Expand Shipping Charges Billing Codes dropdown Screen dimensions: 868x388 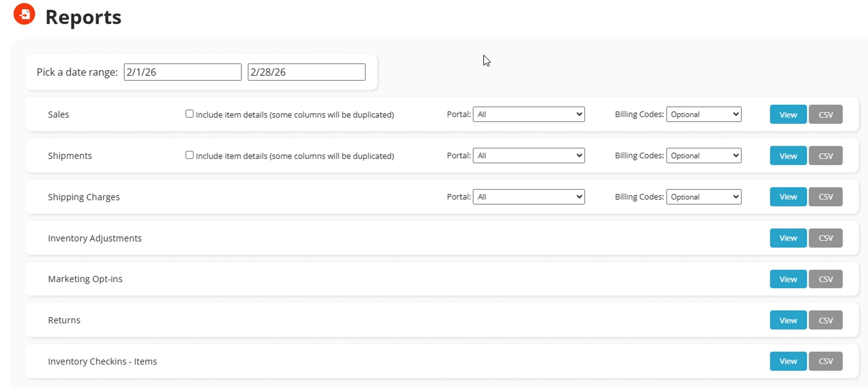tap(704, 197)
